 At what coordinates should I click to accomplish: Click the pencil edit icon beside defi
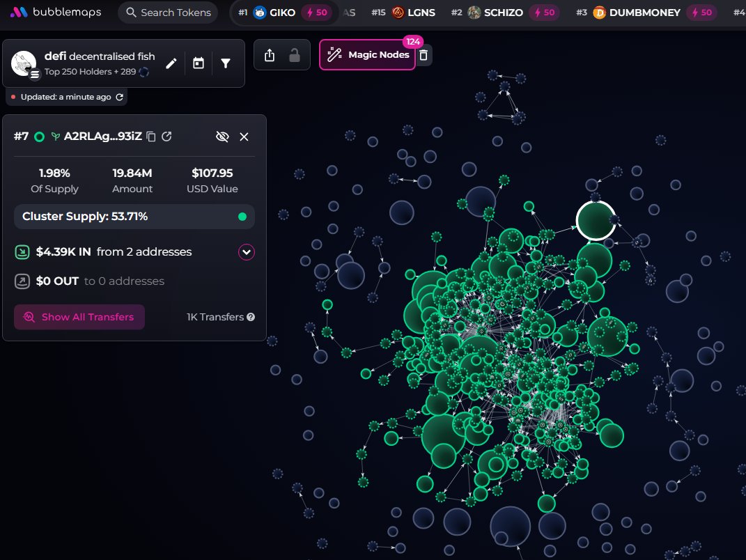tap(171, 63)
